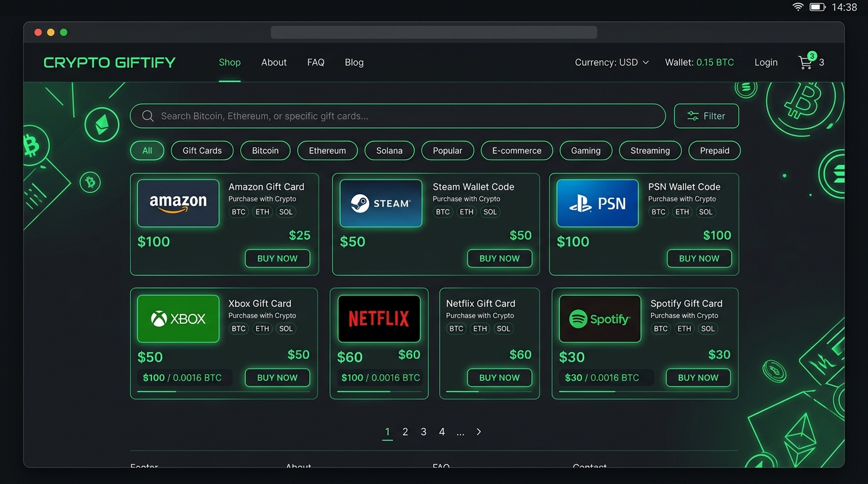This screenshot has height=484, width=868.
Task: Open the PSN logo thumbnail
Action: click(597, 203)
